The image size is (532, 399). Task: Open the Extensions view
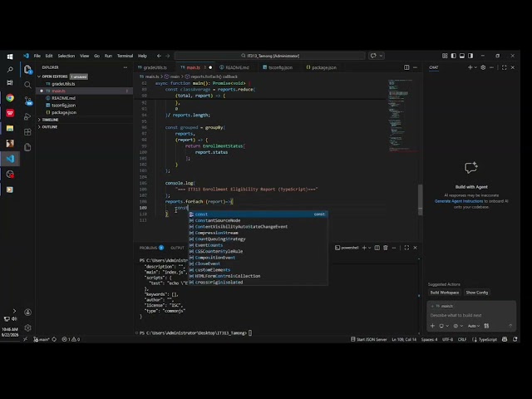27,132
